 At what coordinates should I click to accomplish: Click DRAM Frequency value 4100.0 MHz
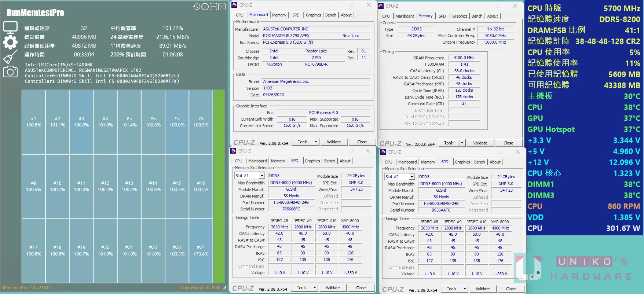[464, 58]
